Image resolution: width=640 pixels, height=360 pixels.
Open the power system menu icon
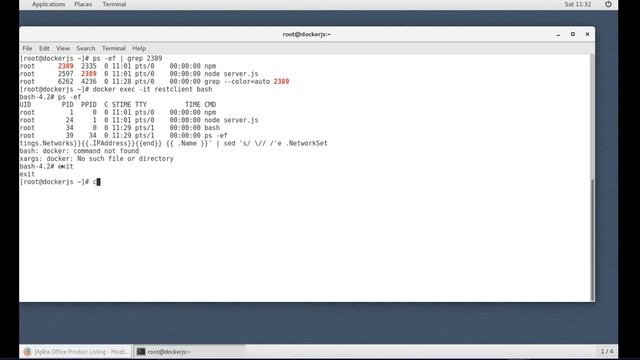[x=608, y=4]
